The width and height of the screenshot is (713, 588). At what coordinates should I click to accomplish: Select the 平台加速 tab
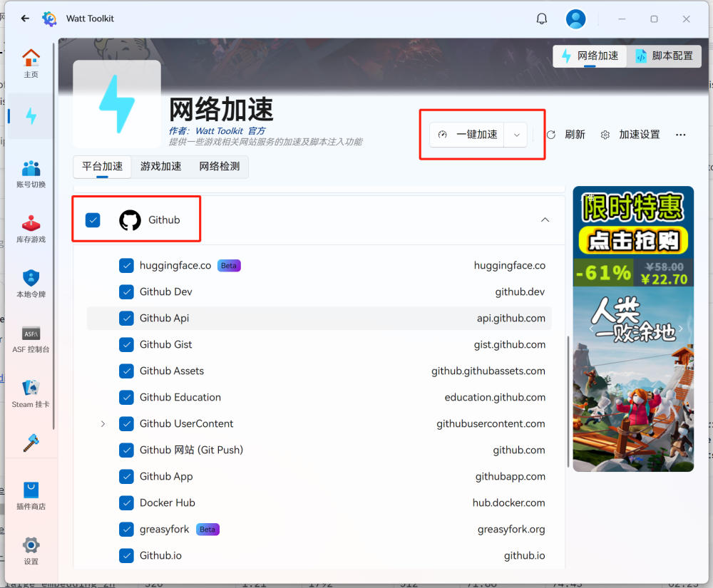[102, 166]
